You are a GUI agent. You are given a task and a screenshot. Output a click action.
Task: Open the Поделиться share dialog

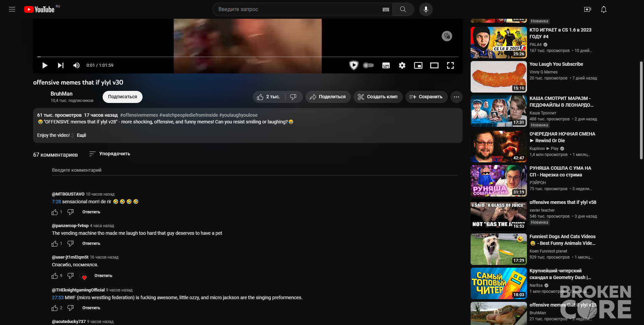coord(328,97)
